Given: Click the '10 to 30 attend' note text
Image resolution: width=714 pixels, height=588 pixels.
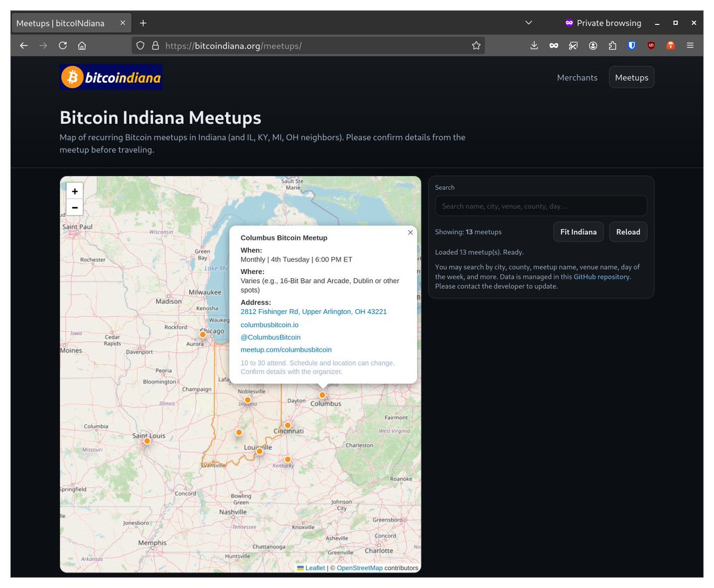Looking at the screenshot, I should [317, 367].
